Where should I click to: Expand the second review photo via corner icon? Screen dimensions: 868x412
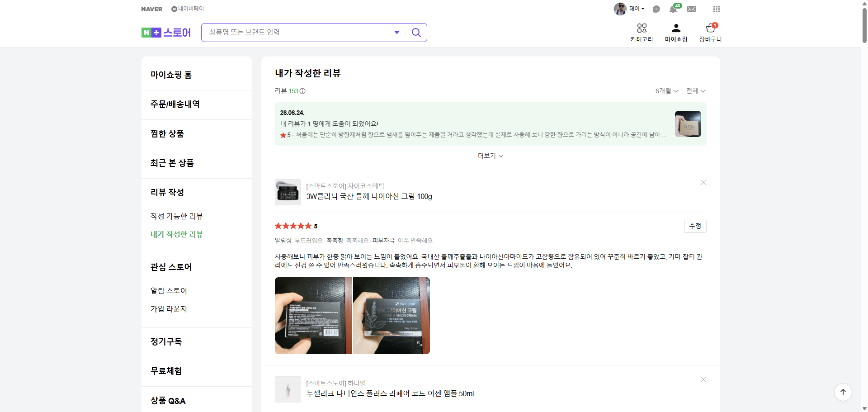420,344
